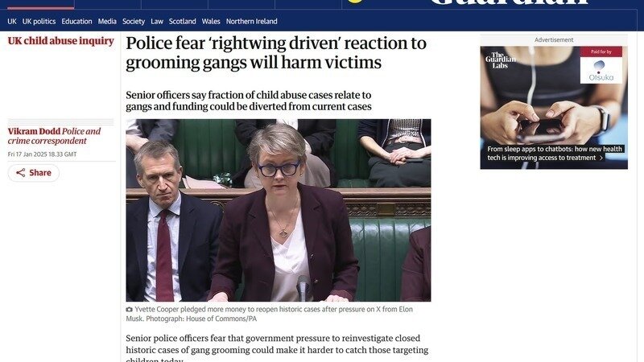Image resolution: width=644 pixels, height=362 pixels.
Task: Click the Otsuka sponsor logo in the ad
Action: coord(601,70)
